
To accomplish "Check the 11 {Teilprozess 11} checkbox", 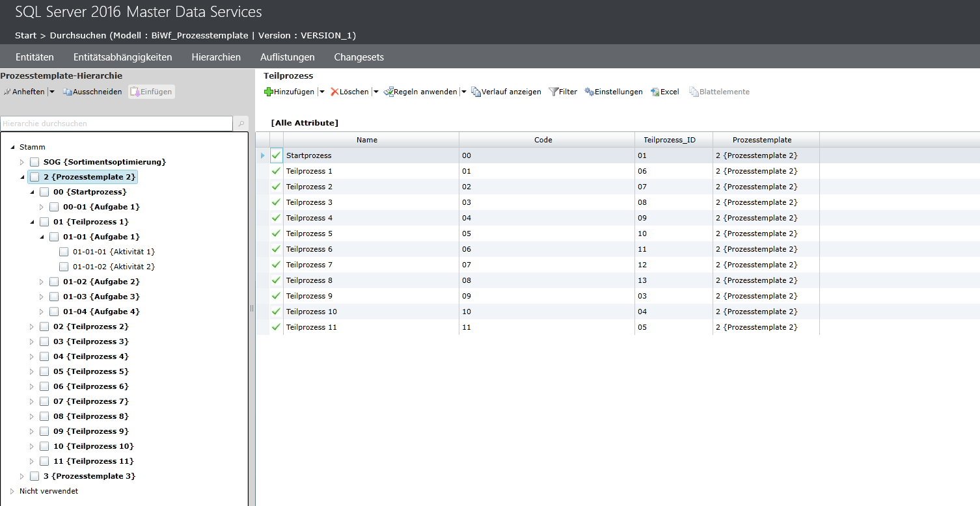I will [44, 461].
